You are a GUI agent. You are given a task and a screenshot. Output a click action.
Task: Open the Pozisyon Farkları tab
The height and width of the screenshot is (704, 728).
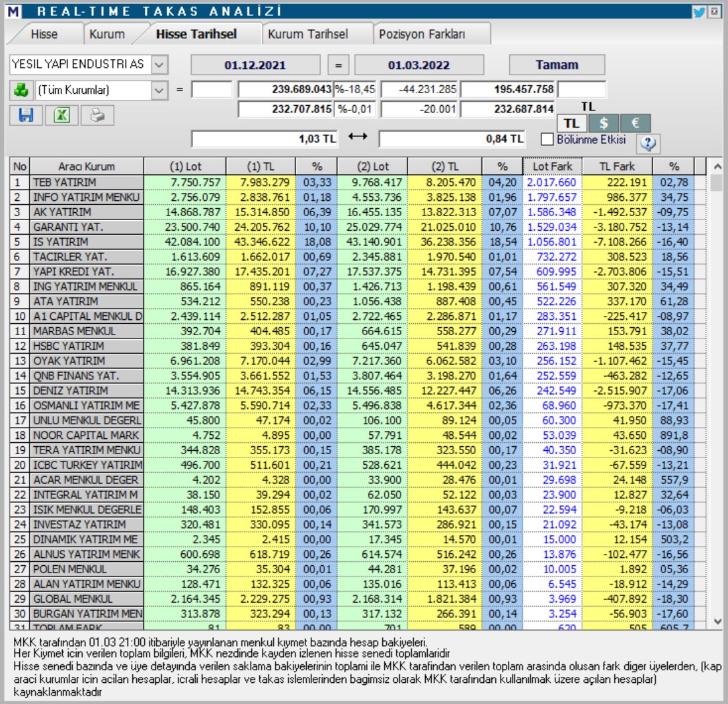(x=422, y=34)
